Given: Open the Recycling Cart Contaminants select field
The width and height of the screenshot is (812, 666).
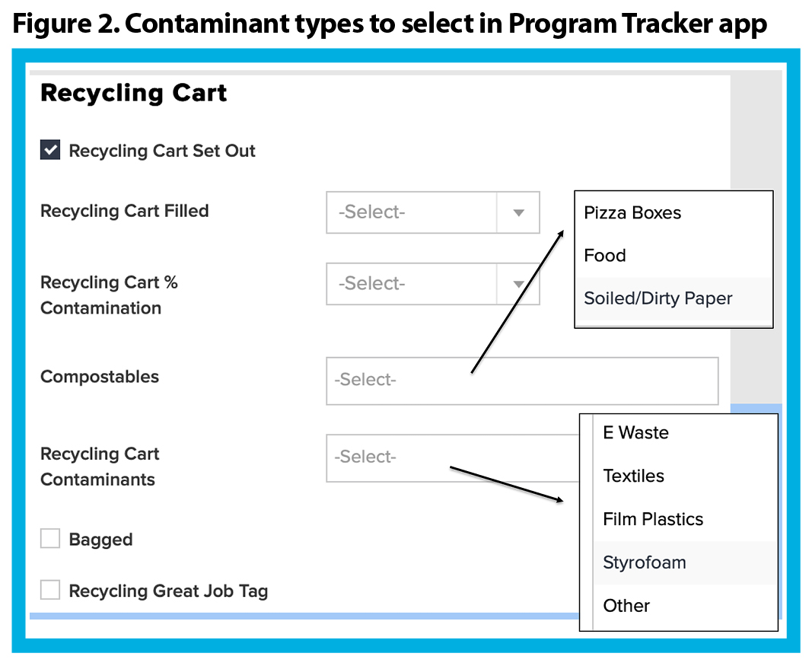Looking at the screenshot, I should pos(453,457).
